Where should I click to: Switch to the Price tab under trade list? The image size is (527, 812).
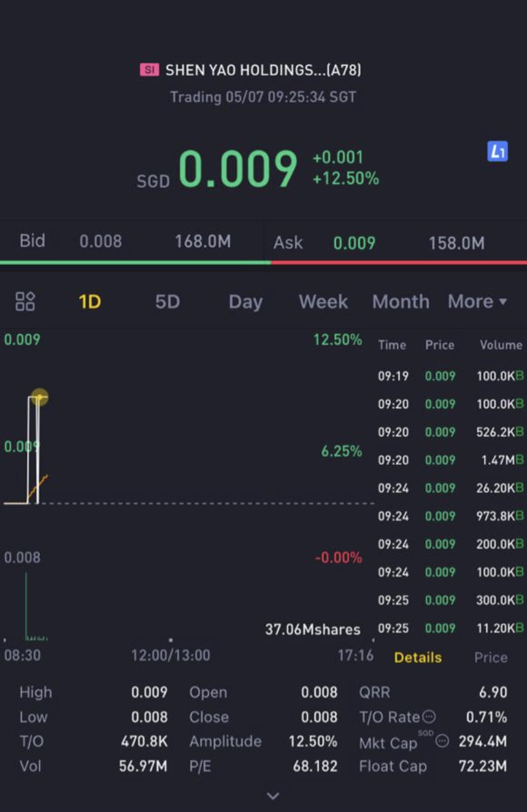[x=491, y=657]
